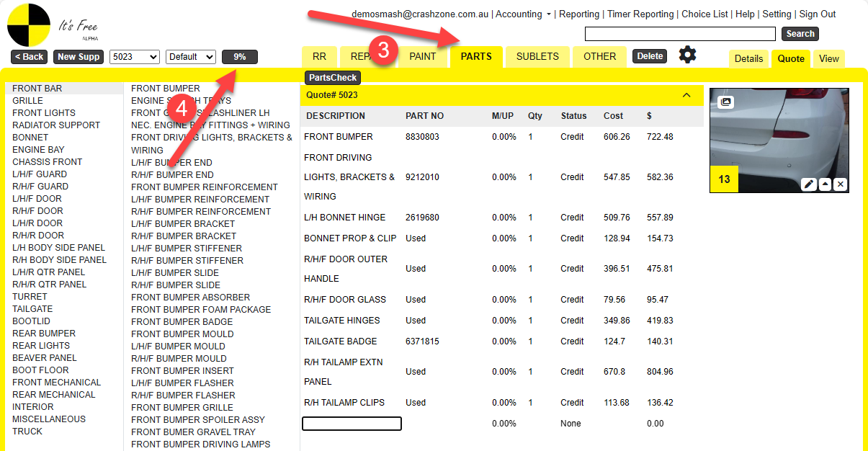This screenshot has width=868, height=451.
Task: Click the settings gear icon beside Delete
Action: [x=688, y=55]
